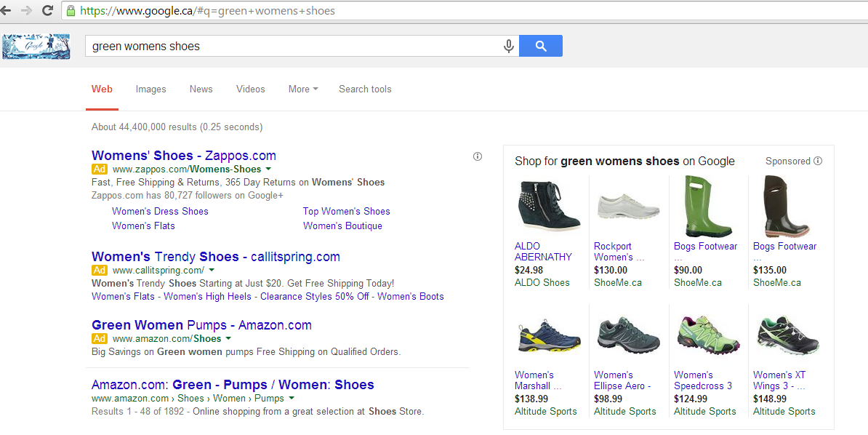
Task: Open Rockport Women's product title link
Action: tap(619, 252)
